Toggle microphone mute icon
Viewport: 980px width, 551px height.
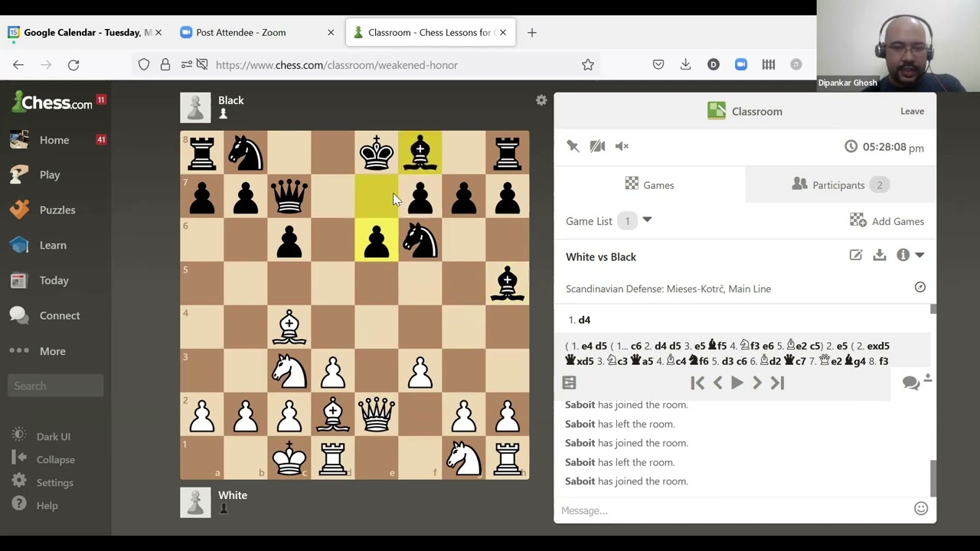(573, 146)
